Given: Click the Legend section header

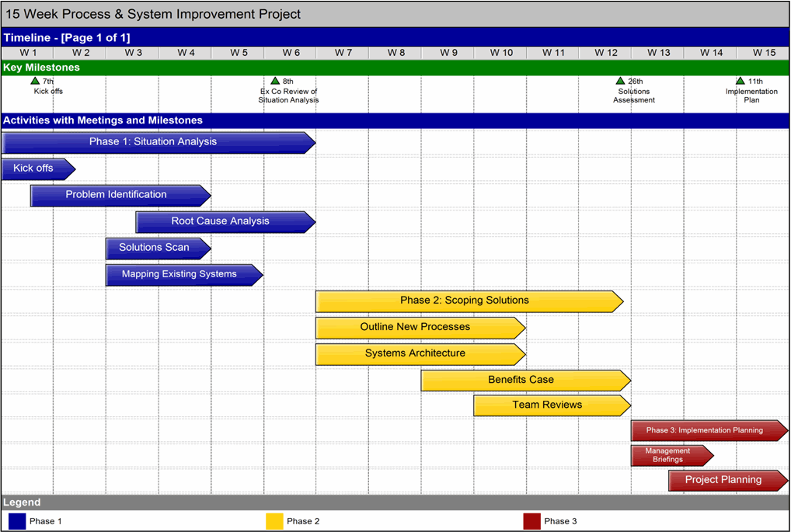Looking at the screenshot, I should 395,502.
